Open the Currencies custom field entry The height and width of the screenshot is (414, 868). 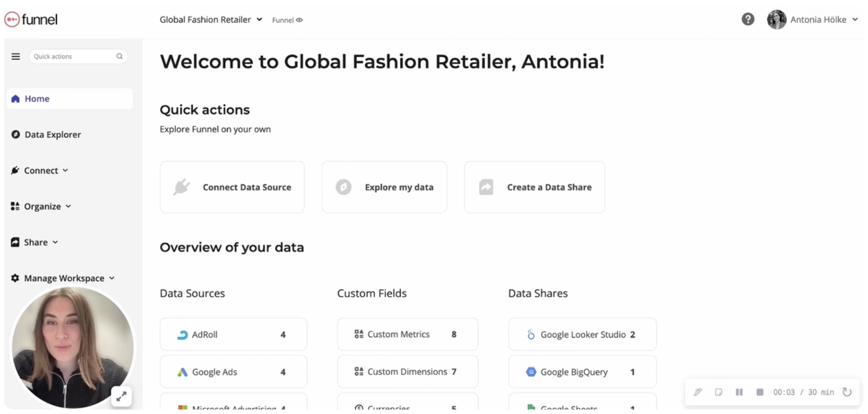coord(408,402)
